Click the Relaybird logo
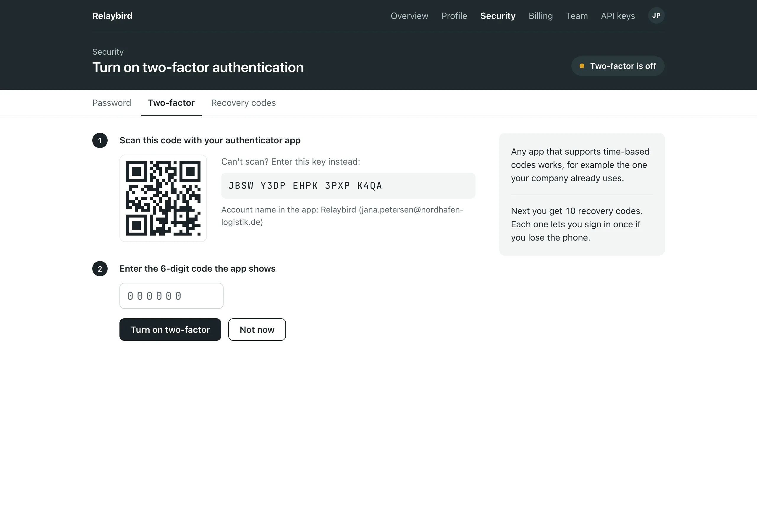 click(112, 16)
